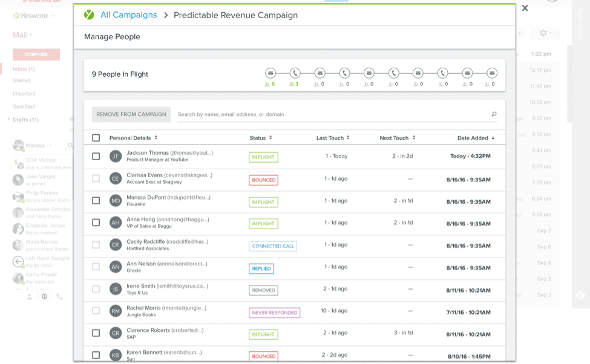The height and width of the screenshot is (364, 590).
Task: Click the JT avatar for Jackson Thomas
Action: click(116, 156)
